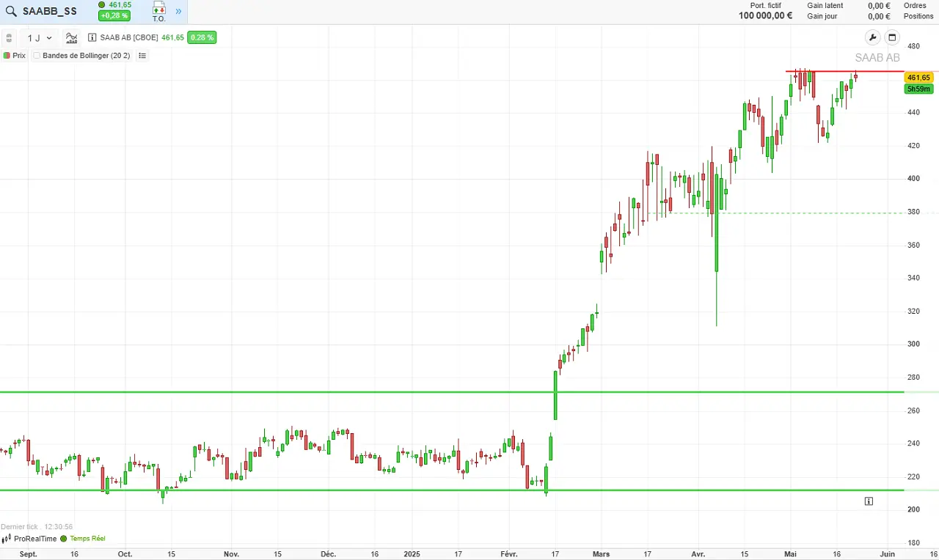Click the info icon before SAAB AB [CBOE]

[92, 37]
